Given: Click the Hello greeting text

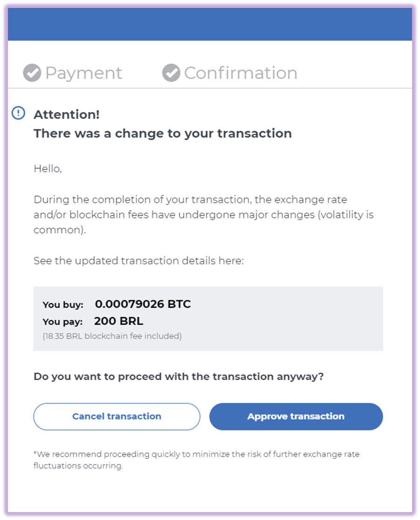Looking at the screenshot, I should tap(48, 169).
